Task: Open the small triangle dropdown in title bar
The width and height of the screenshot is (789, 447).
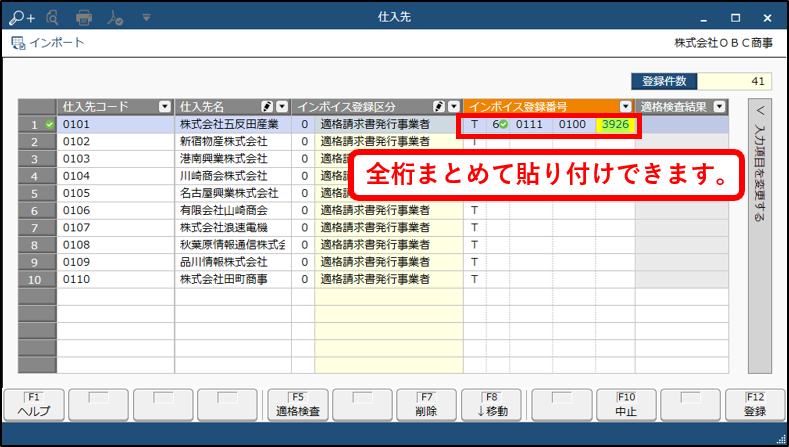Action: [146, 18]
